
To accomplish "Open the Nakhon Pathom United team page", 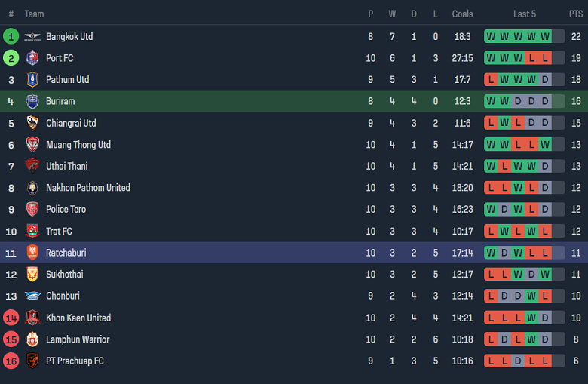I will tap(87, 188).
